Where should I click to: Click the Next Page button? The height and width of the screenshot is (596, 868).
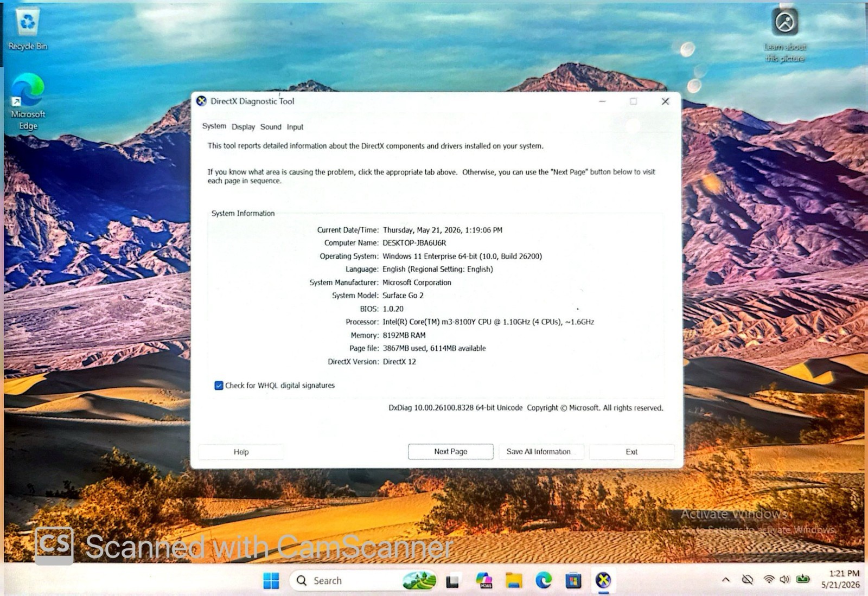(450, 451)
